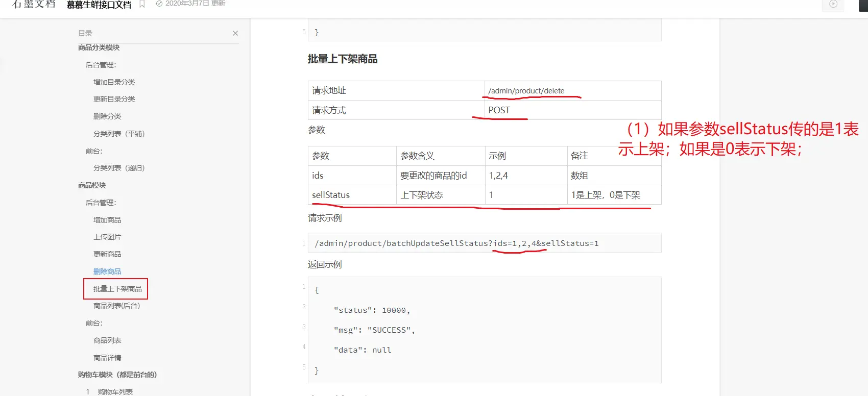The width and height of the screenshot is (868, 396).
Task: Jump to 批量上下架商品 in the outline
Action: [117, 289]
